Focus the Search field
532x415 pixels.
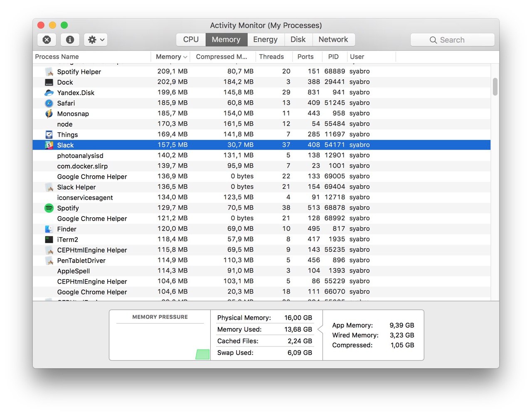point(452,40)
